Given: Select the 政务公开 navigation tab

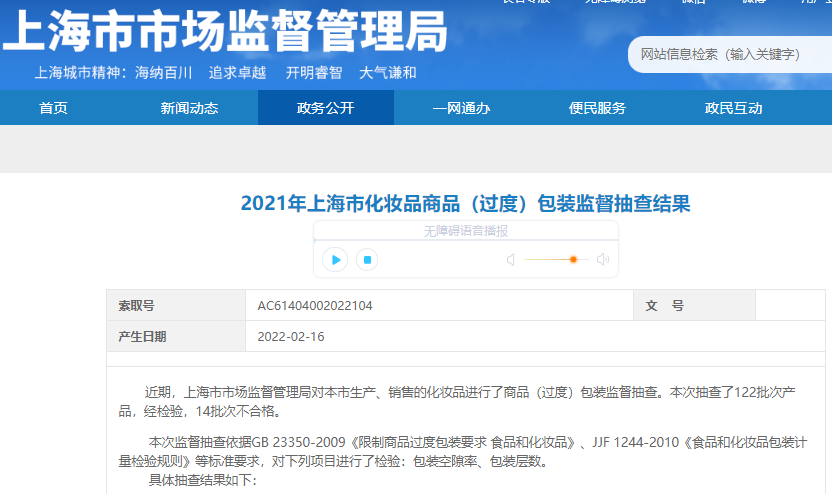Looking at the screenshot, I should [326, 108].
